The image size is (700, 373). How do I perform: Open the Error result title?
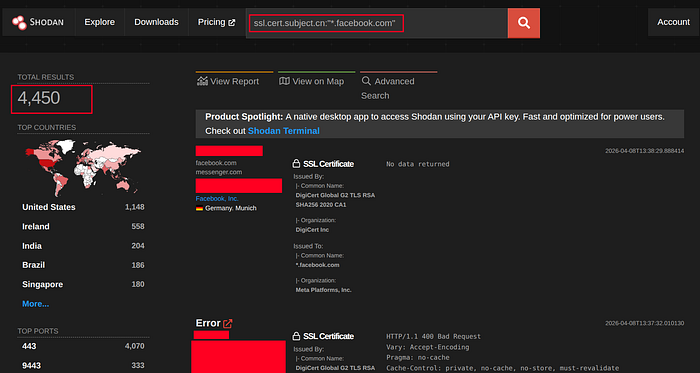coord(208,323)
